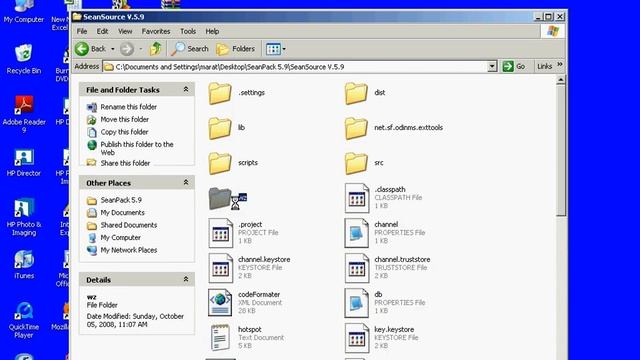This screenshot has height=360, width=640.
Task: Click the Views grid icon
Action: coord(273,49)
